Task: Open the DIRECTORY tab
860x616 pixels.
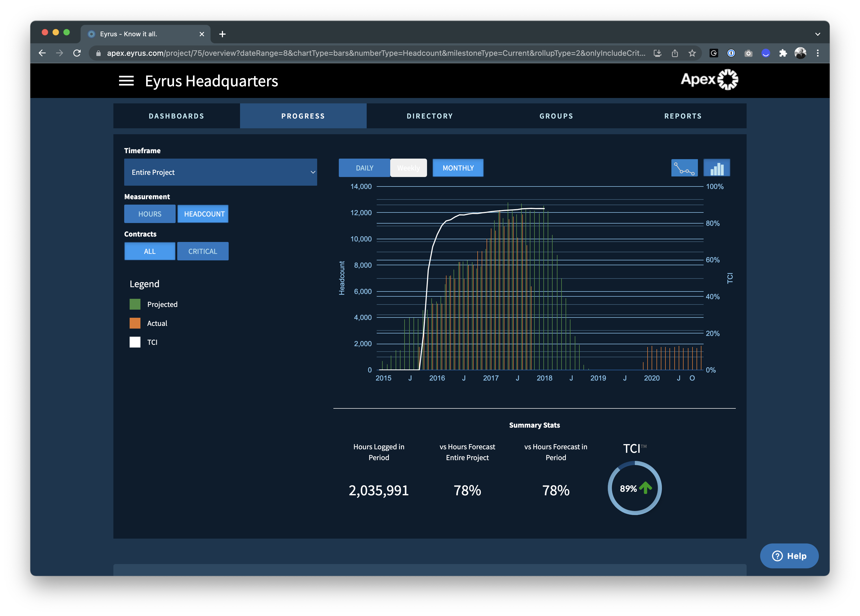Action: coord(430,116)
